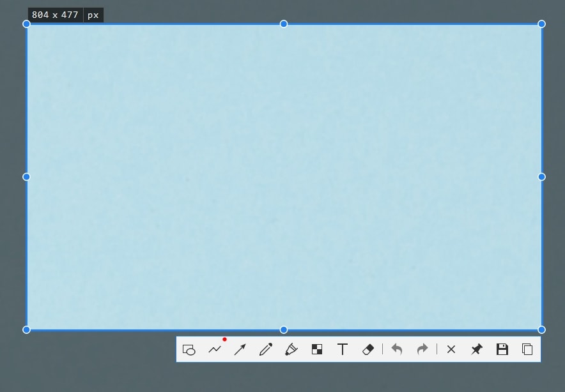Pin the capture to screen
The width and height of the screenshot is (565, 392).
[477, 349]
